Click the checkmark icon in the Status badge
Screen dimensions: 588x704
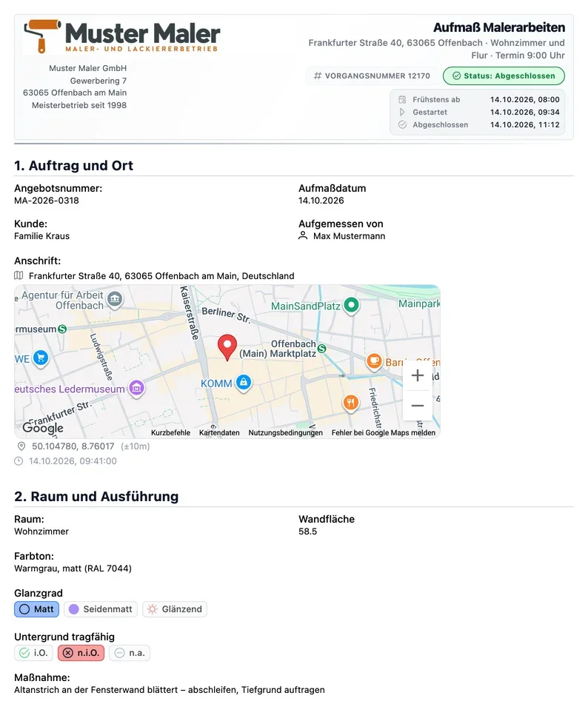tap(456, 76)
